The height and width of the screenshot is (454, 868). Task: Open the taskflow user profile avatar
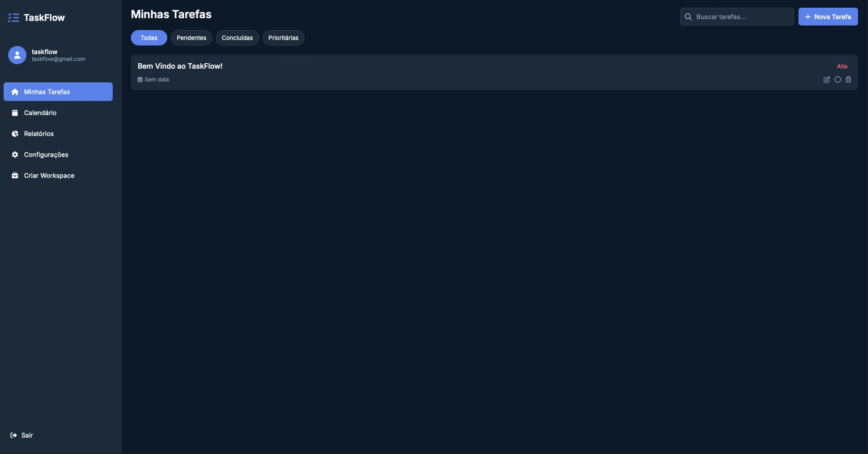tap(17, 55)
